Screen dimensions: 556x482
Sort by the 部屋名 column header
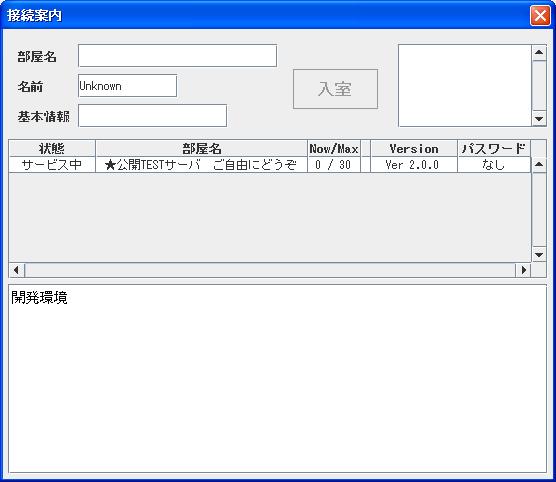(201, 148)
